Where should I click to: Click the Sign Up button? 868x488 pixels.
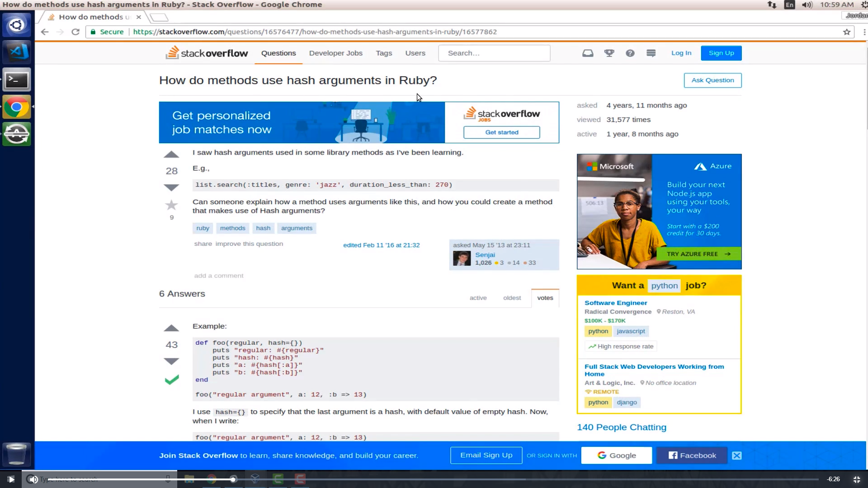[x=721, y=53]
